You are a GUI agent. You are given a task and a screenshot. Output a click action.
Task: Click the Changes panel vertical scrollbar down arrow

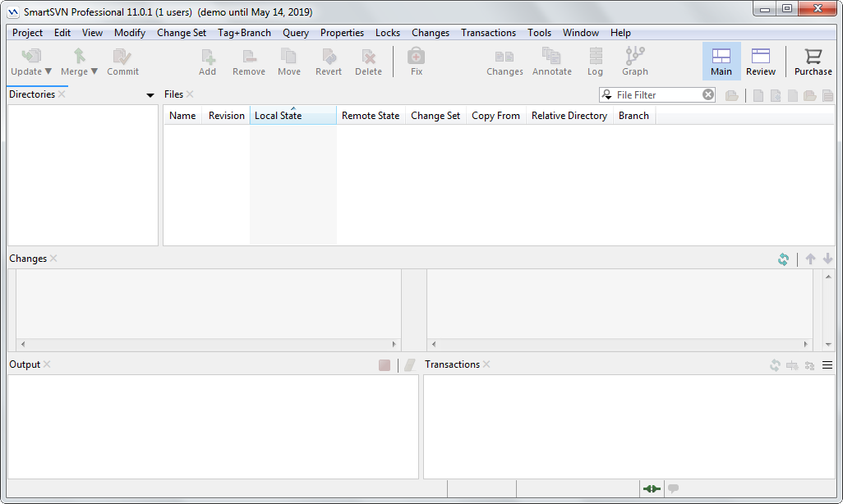tap(828, 345)
